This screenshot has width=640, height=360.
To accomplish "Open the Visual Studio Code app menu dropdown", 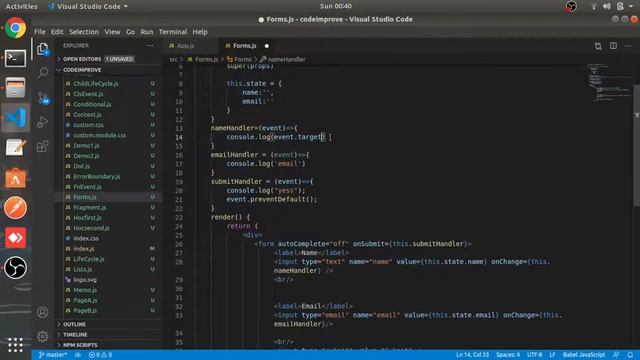I will [88, 6].
